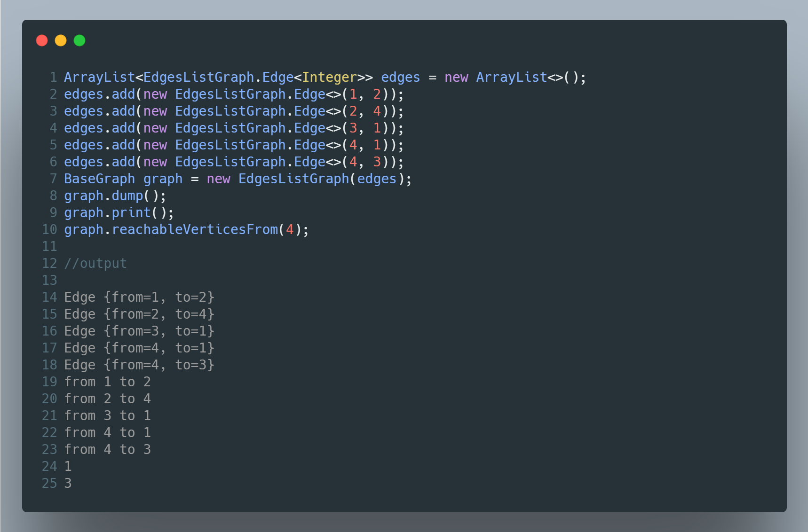Click the yellow 'Integer' type parameter
Screen dimensions: 808x532
329,77
